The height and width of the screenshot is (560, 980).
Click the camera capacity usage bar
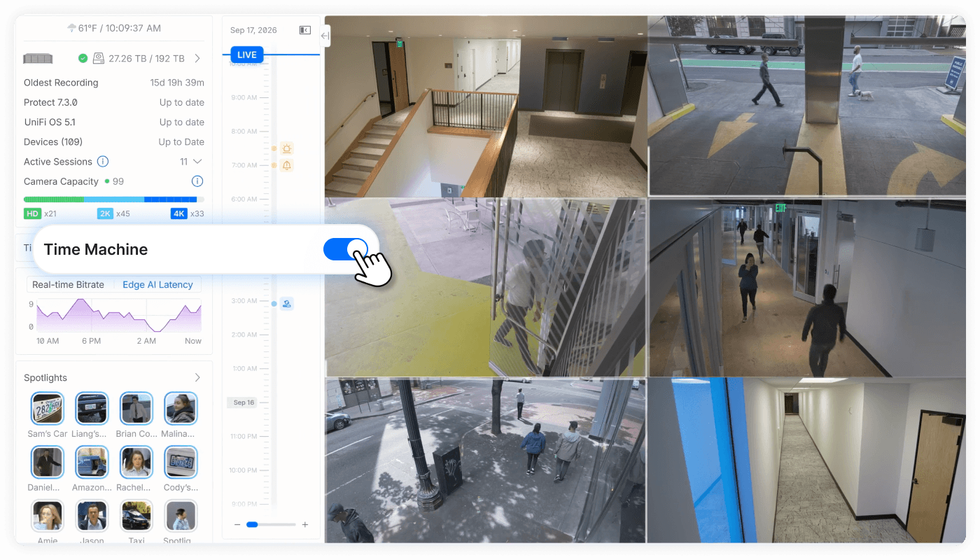point(114,199)
